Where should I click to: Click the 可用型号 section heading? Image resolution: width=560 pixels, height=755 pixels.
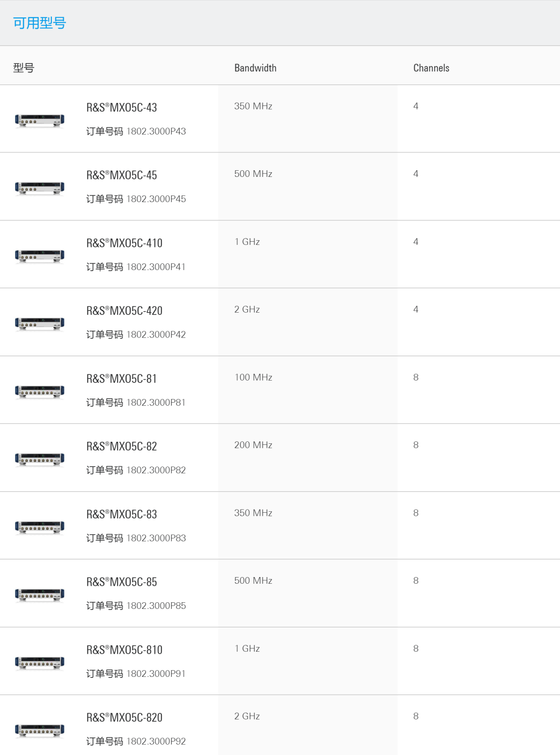tap(40, 23)
